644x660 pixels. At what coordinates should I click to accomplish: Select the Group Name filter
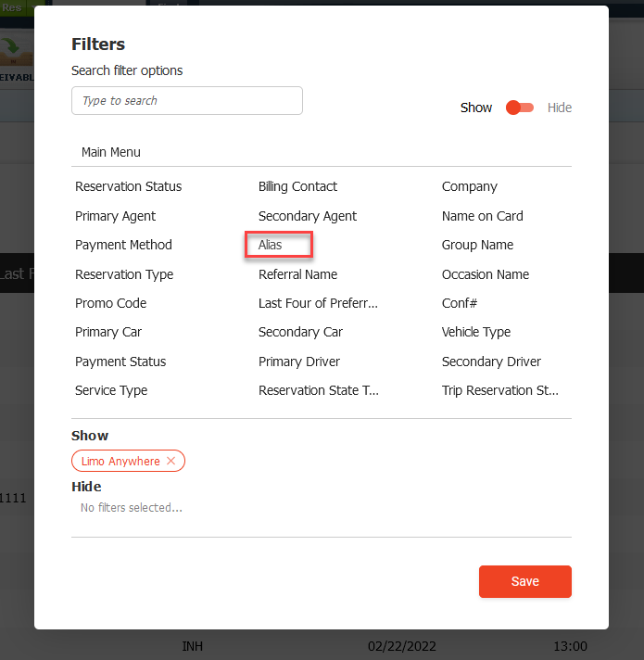tap(477, 245)
